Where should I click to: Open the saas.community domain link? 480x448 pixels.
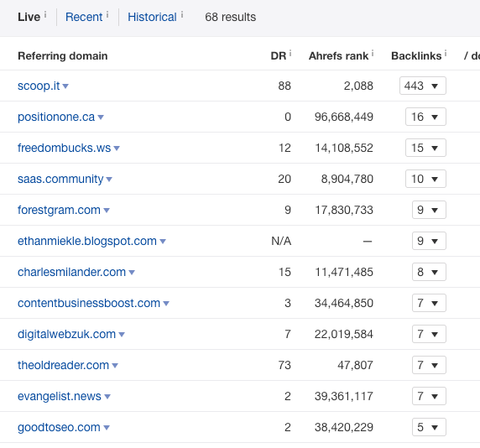(60, 179)
